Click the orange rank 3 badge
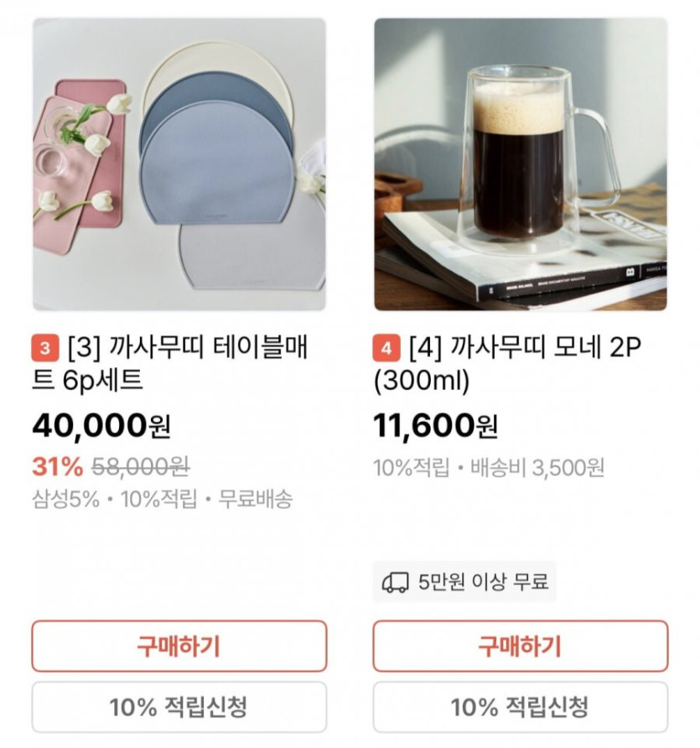This screenshot has width=700, height=748. pos(44,346)
